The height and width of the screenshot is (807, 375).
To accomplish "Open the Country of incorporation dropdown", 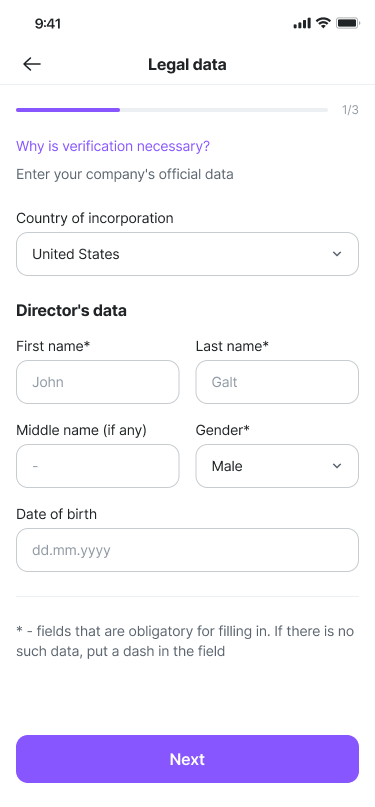I will pos(187,254).
